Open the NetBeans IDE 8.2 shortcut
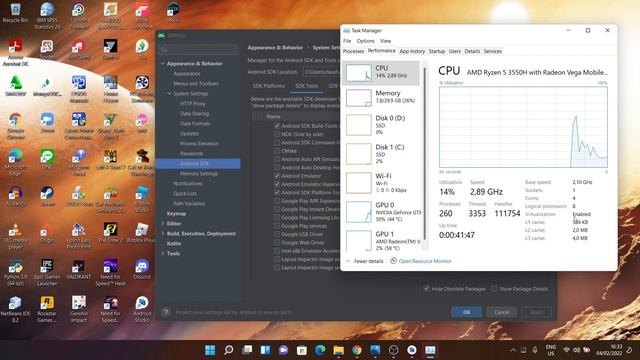The width and height of the screenshot is (640, 360). point(15,309)
